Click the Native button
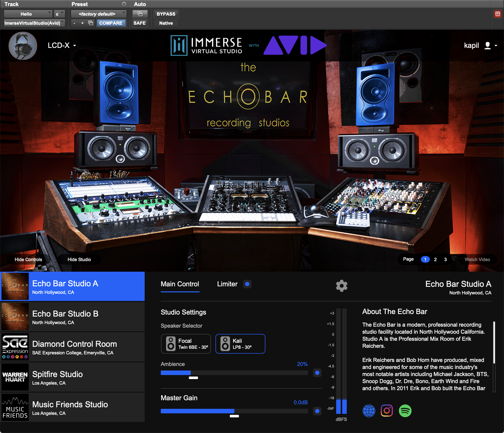The height and width of the screenshot is (433, 504). 166,23
